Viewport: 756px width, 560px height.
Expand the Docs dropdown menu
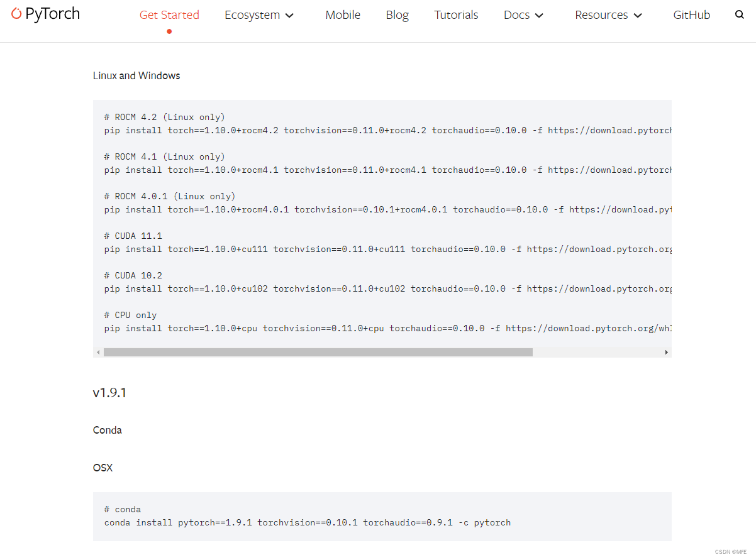pyautogui.click(x=523, y=15)
